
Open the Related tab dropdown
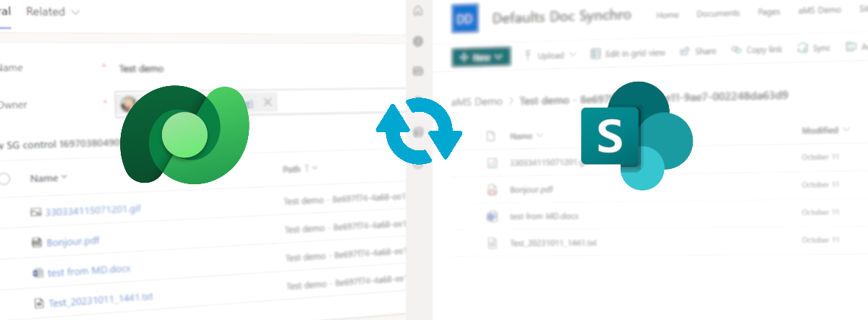pyautogui.click(x=53, y=12)
